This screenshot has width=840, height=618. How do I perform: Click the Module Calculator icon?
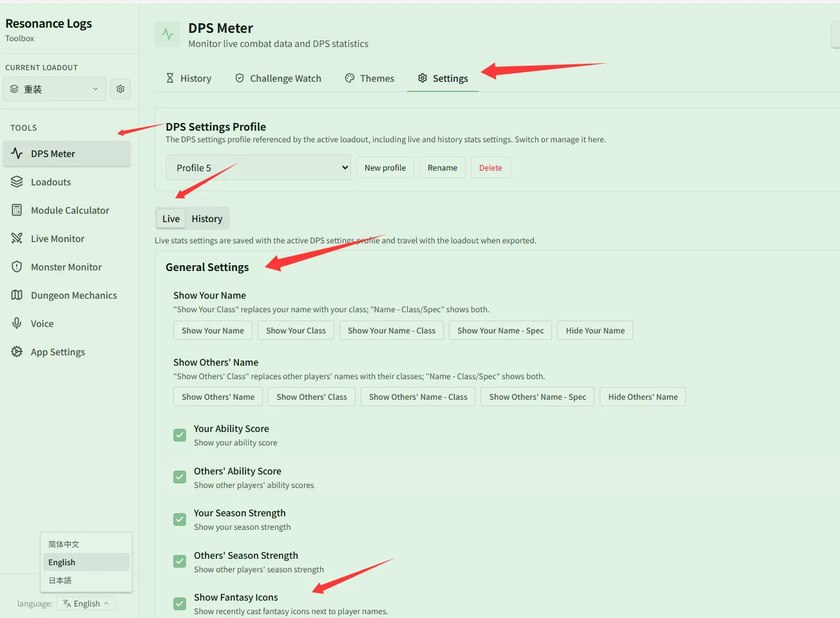tap(17, 210)
